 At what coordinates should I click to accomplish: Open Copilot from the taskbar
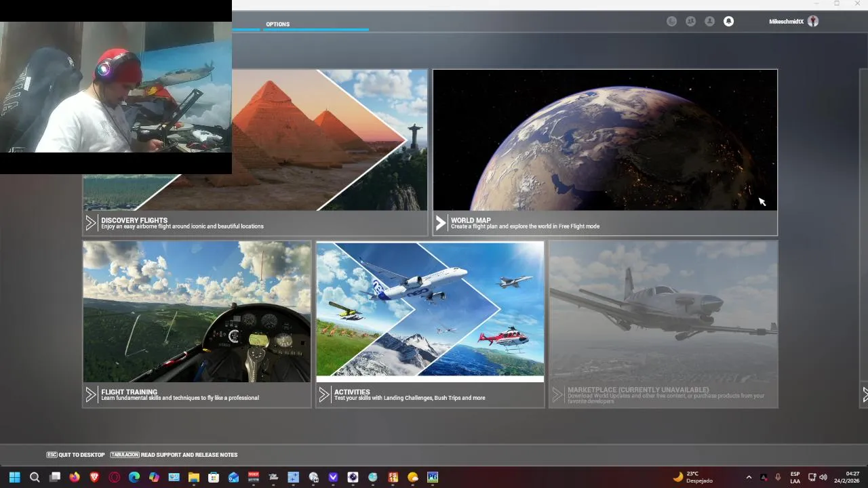coord(154,477)
